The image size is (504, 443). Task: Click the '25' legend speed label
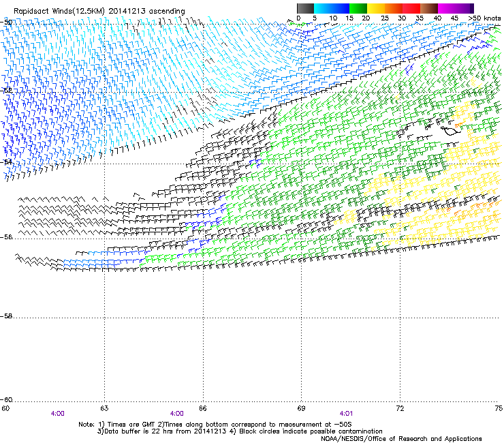385,18
